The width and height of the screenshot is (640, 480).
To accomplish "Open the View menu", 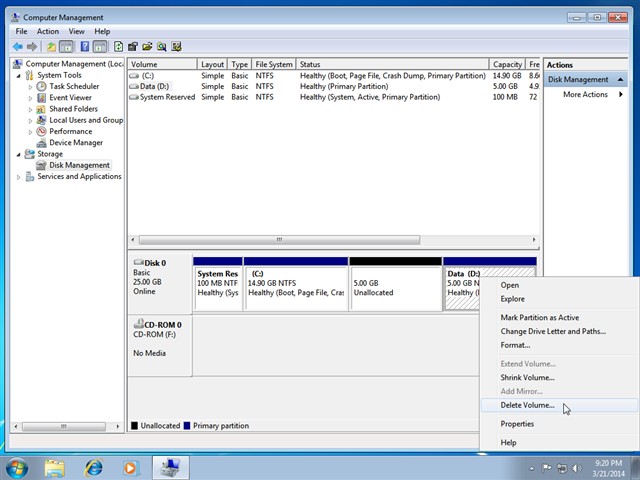I will click(76, 31).
